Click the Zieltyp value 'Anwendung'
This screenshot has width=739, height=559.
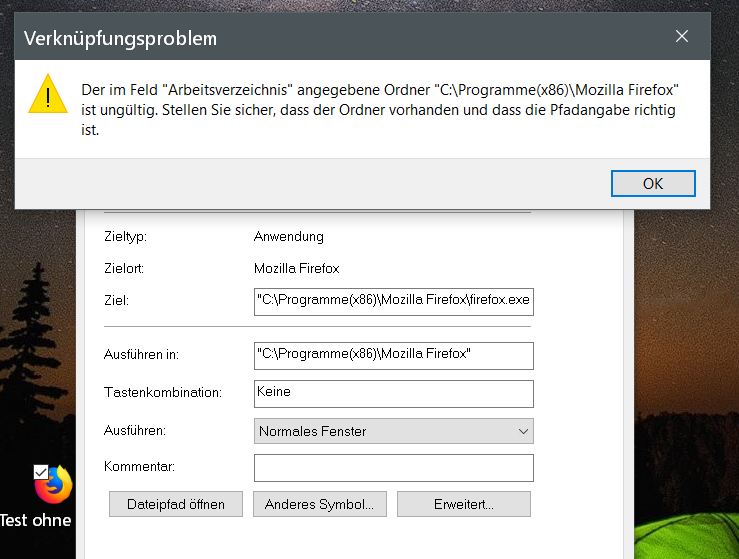[288, 236]
